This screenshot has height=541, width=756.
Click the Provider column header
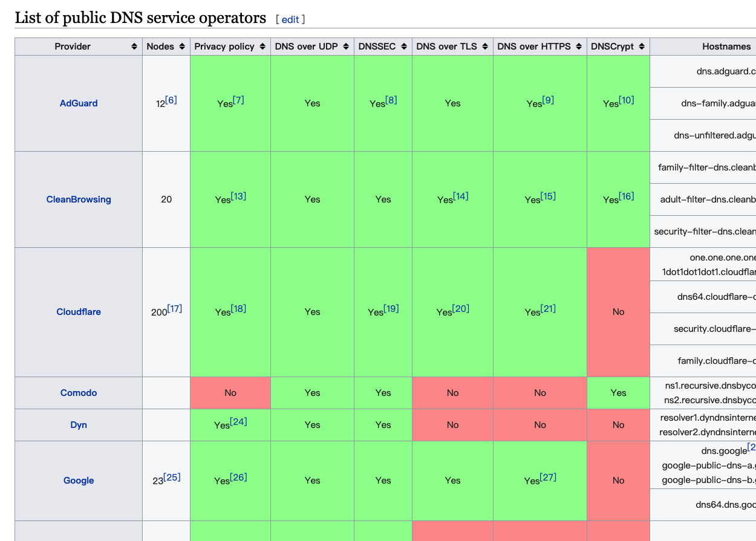click(79, 47)
